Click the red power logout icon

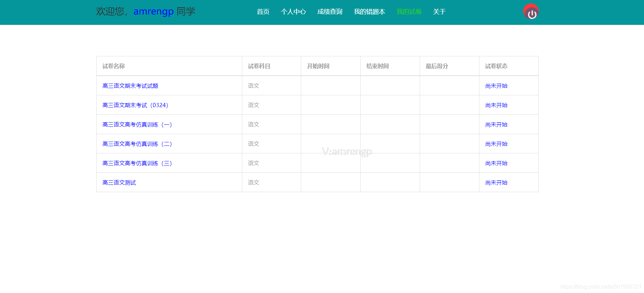click(531, 12)
